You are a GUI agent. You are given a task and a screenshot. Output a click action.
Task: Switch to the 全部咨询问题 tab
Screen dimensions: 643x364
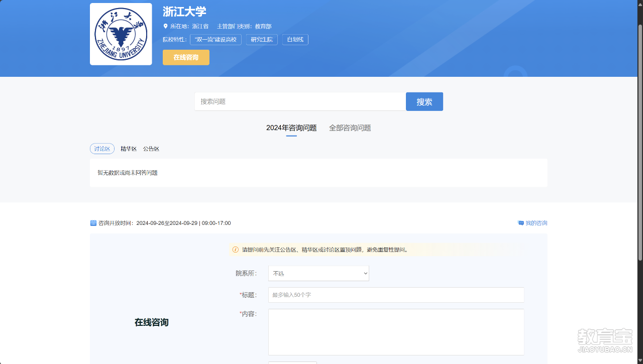[350, 128]
